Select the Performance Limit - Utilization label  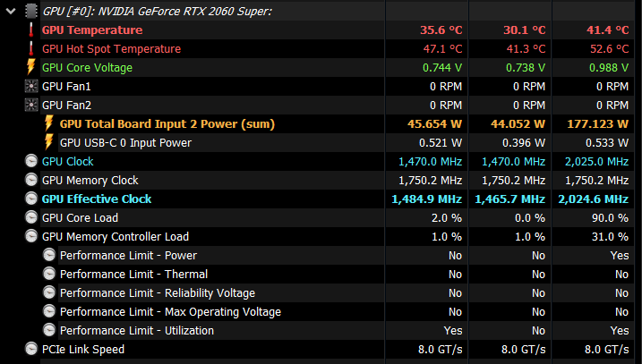pyautogui.click(x=137, y=331)
